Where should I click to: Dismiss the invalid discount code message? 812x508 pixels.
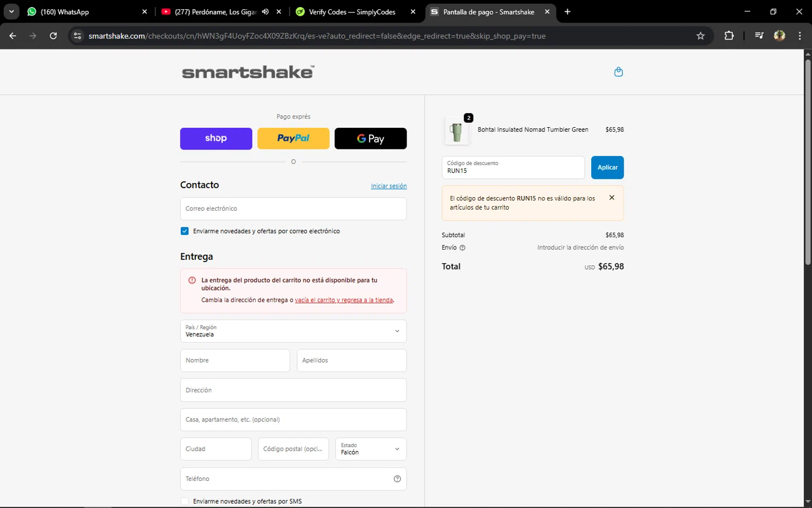pos(612,198)
